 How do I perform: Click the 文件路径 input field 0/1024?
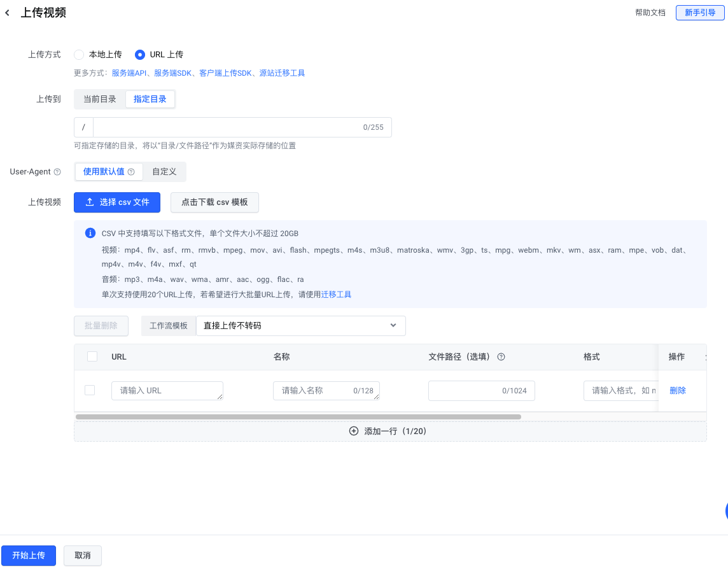[482, 391]
